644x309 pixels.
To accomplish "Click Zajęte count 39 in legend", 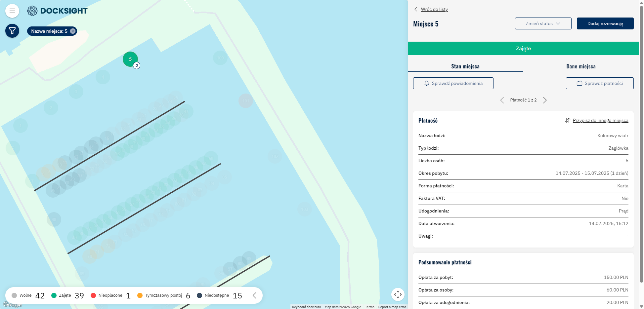I will pyautogui.click(x=79, y=295).
